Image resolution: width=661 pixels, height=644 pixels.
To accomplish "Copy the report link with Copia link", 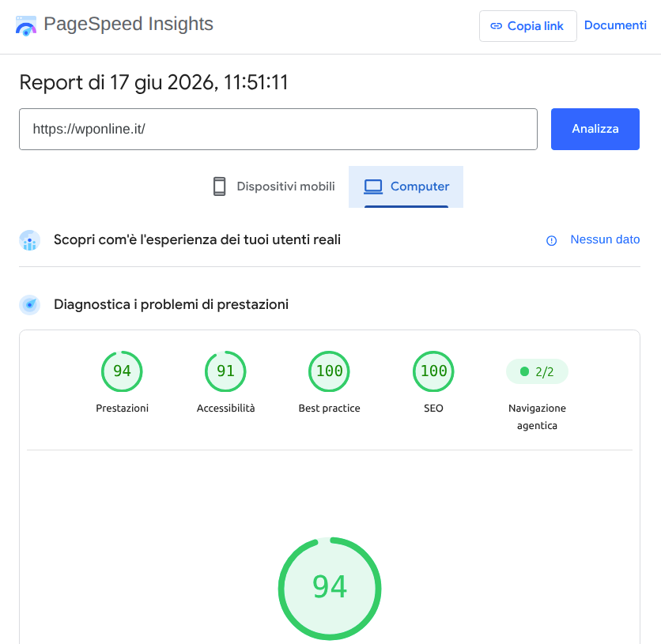I will [x=528, y=26].
